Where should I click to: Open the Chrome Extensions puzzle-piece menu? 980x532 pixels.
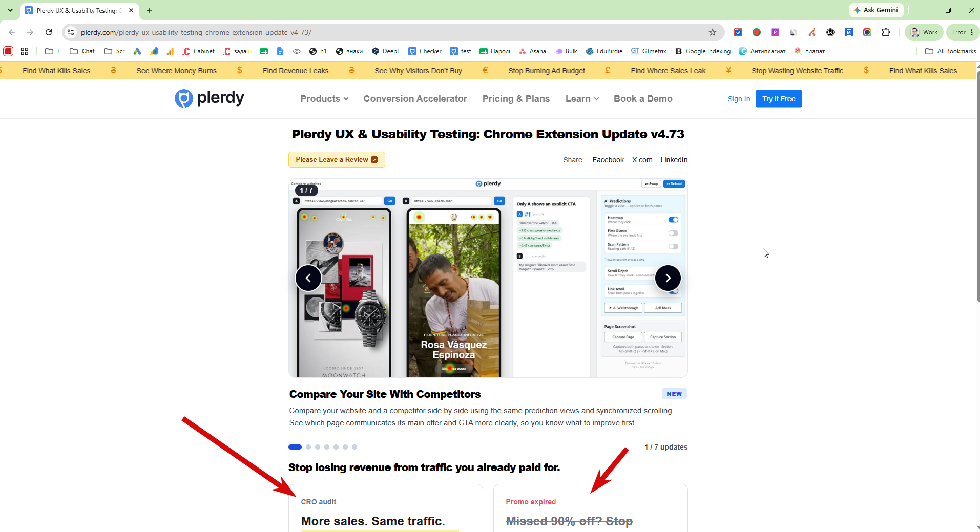click(886, 32)
